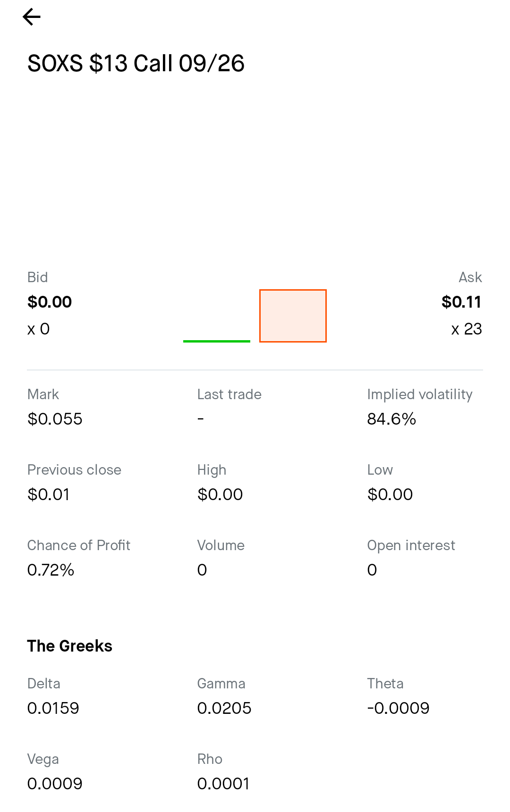
Task: Tap the back arrow icon
Action: [32, 17]
